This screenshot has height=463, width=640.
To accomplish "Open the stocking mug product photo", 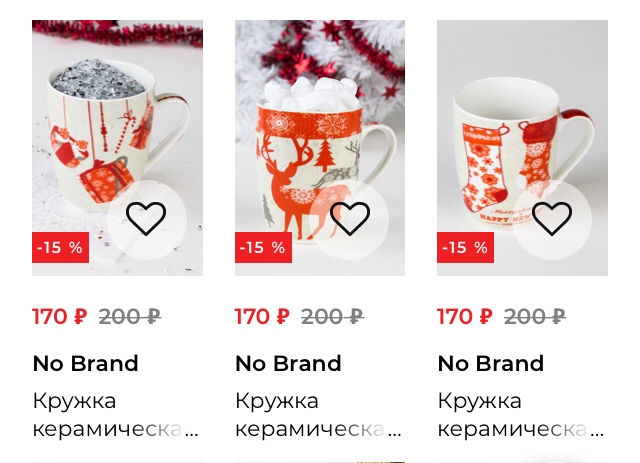I will (522, 148).
